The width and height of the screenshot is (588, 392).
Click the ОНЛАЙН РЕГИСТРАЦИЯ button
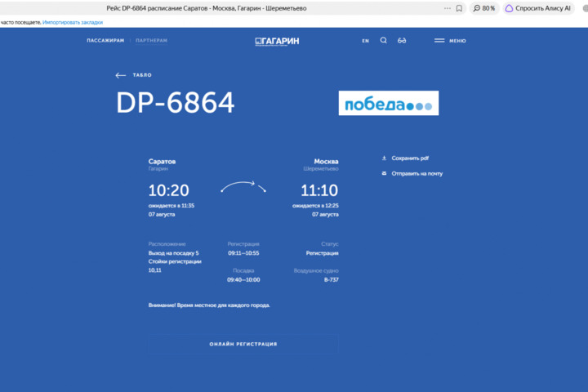(x=243, y=344)
